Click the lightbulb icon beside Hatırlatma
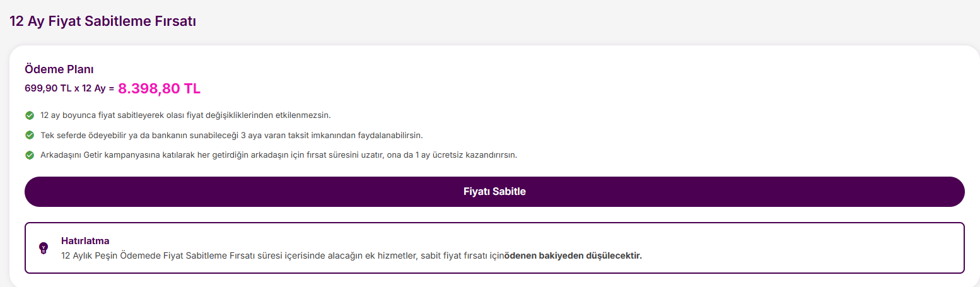The width and height of the screenshot is (980, 287). pos(44,248)
